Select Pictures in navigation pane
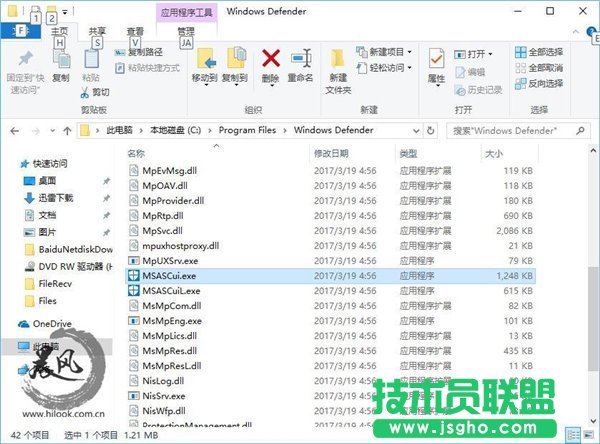 pos(40,232)
